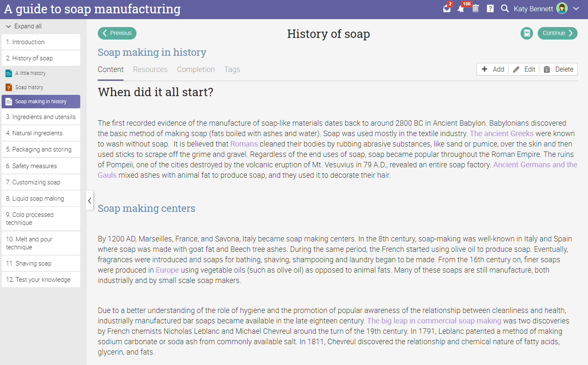Image resolution: width=588 pixels, height=365 pixels.
Task: Click the green notes icon beside Continue
Action: (x=526, y=33)
